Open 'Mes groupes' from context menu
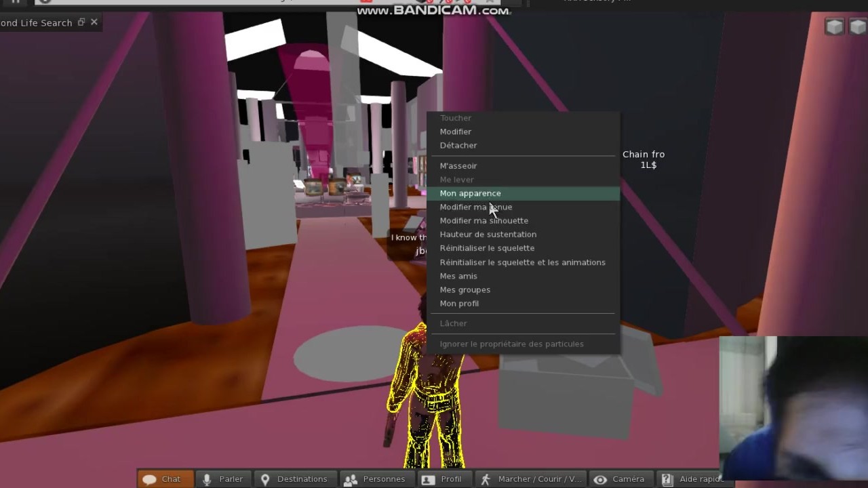 click(465, 290)
